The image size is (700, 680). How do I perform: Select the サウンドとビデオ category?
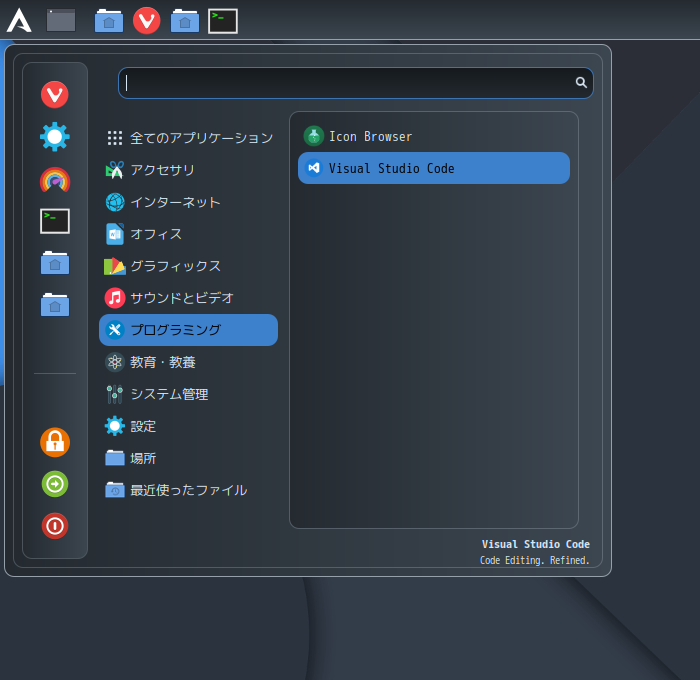[x=188, y=298]
